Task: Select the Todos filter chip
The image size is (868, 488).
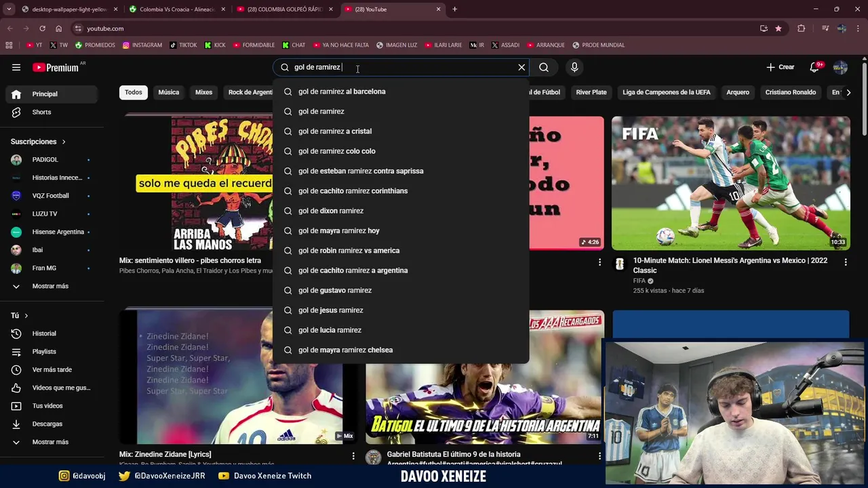Action: click(134, 92)
